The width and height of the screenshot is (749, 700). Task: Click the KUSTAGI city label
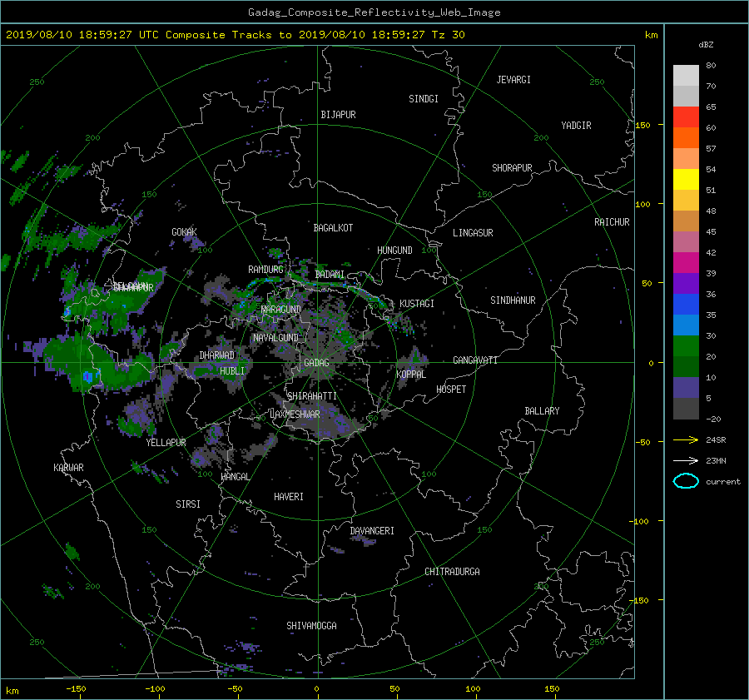pyautogui.click(x=417, y=304)
